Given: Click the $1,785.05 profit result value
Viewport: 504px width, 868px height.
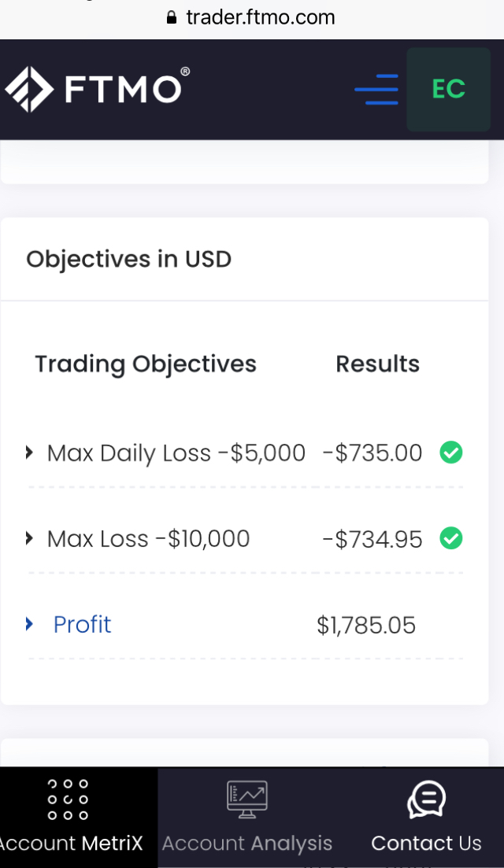Looking at the screenshot, I should click(x=366, y=625).
